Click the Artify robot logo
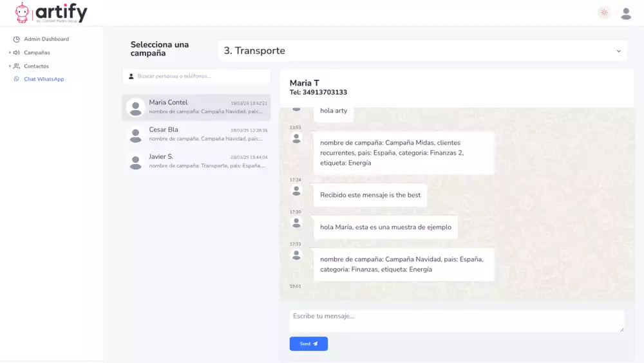This screenshot has height=363, width=644. click(x=23, y=12)
